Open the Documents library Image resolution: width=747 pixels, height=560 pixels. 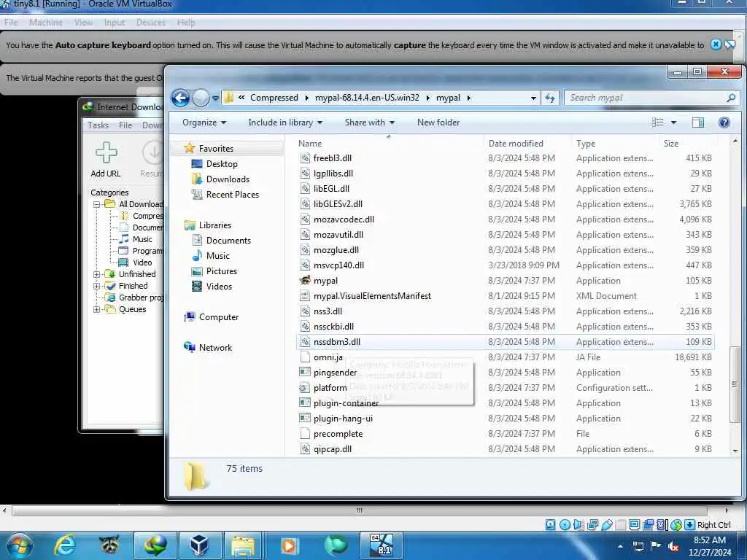point(221,241)
